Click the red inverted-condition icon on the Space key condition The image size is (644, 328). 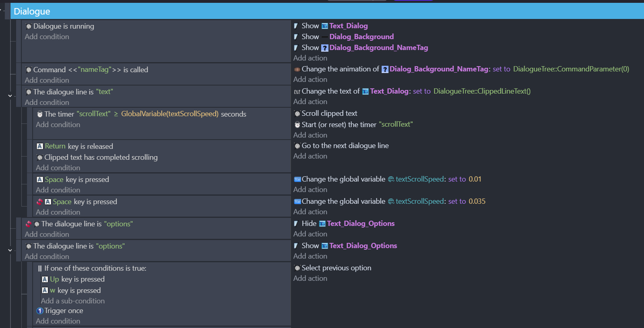39,202
